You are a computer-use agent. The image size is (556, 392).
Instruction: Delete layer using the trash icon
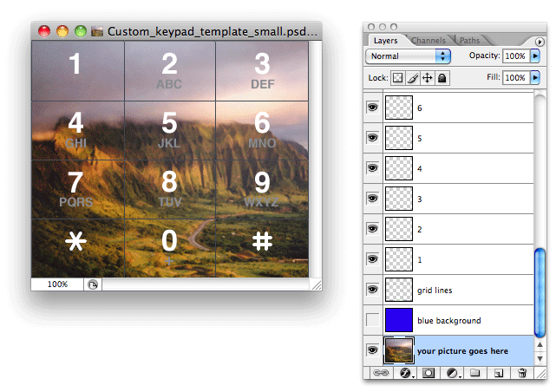521,372
